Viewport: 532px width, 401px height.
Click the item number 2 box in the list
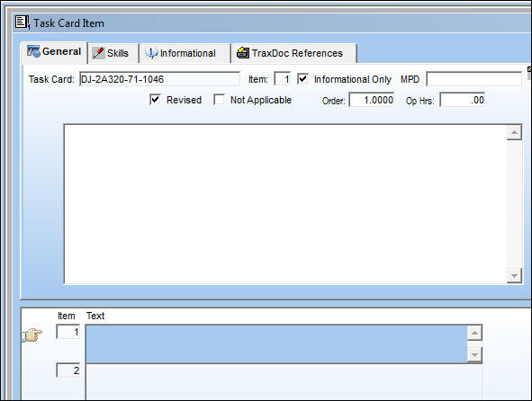(68, 370)
